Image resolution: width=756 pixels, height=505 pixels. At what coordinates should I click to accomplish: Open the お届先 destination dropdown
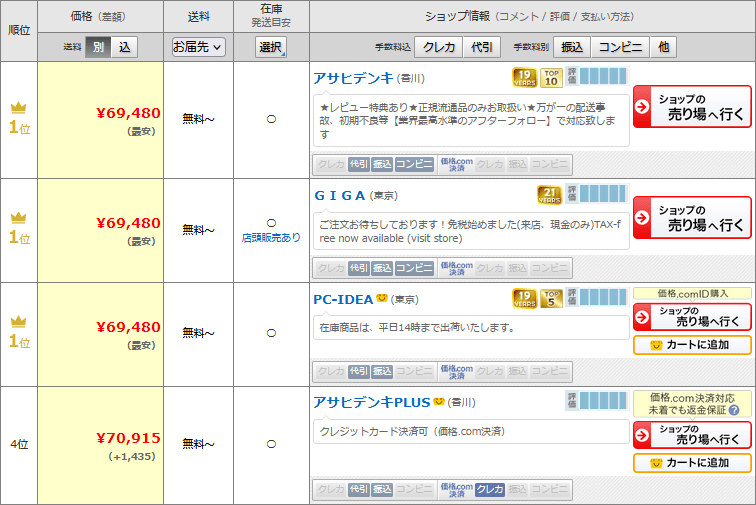[x=199, y=46]
